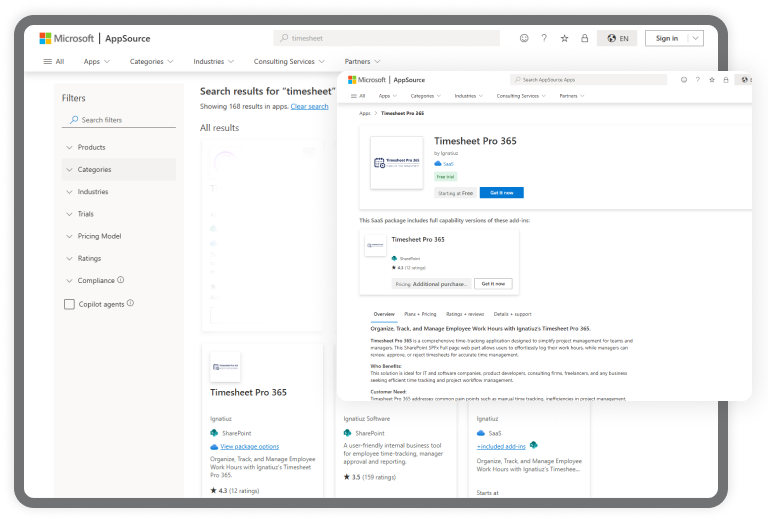Click Apps breadcrumb in front window

pos(365,113)
